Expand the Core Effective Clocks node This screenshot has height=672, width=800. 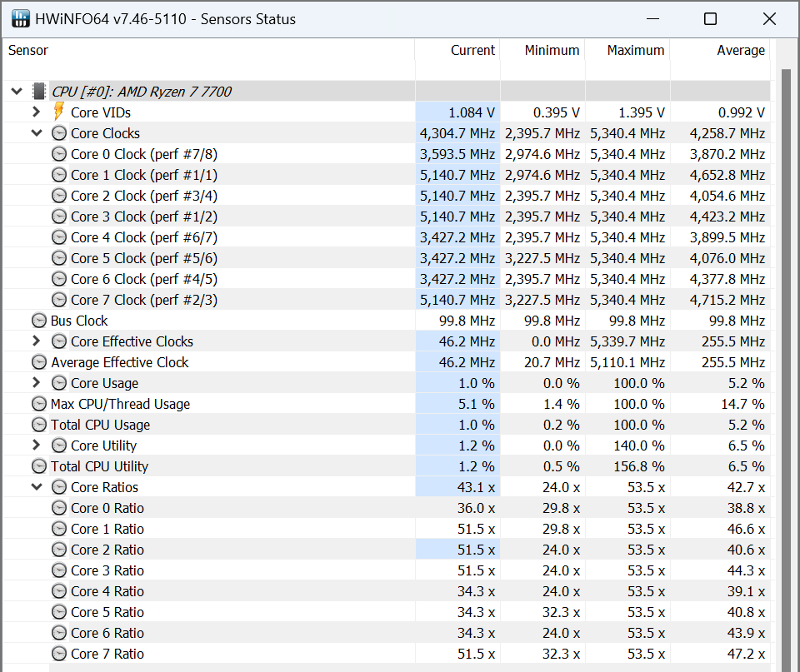coord(36,341)
